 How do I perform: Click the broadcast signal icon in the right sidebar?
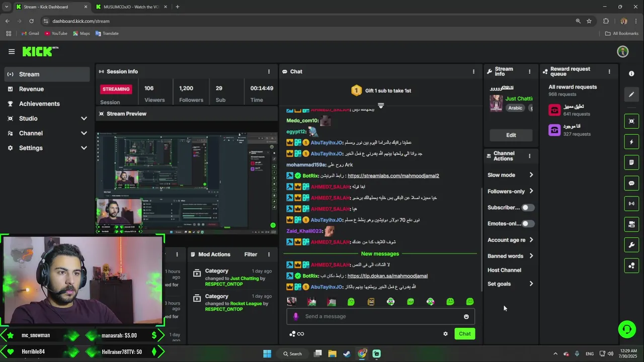(631, 204)
